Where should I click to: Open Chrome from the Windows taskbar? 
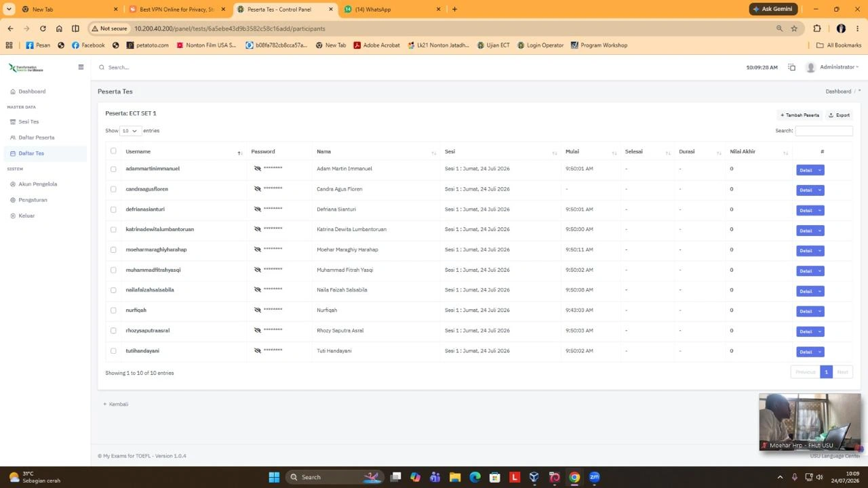[x=574, y=477]
